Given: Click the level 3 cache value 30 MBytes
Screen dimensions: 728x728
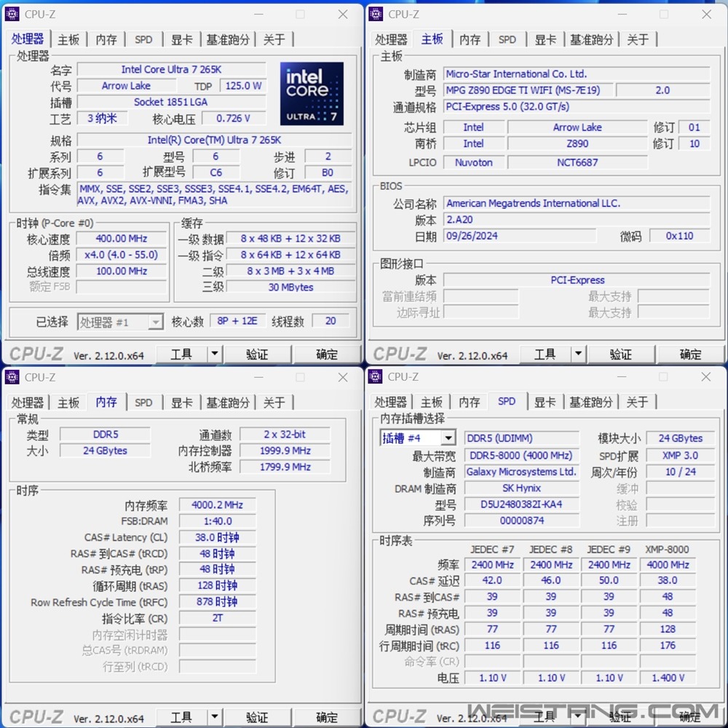Looking at the screenshot, I should [x=290, y=288].
